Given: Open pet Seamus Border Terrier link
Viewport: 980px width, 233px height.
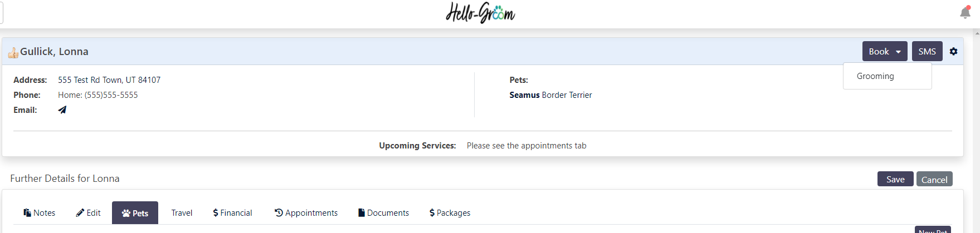Looking at the screenshot, I should tap(550, 95).
